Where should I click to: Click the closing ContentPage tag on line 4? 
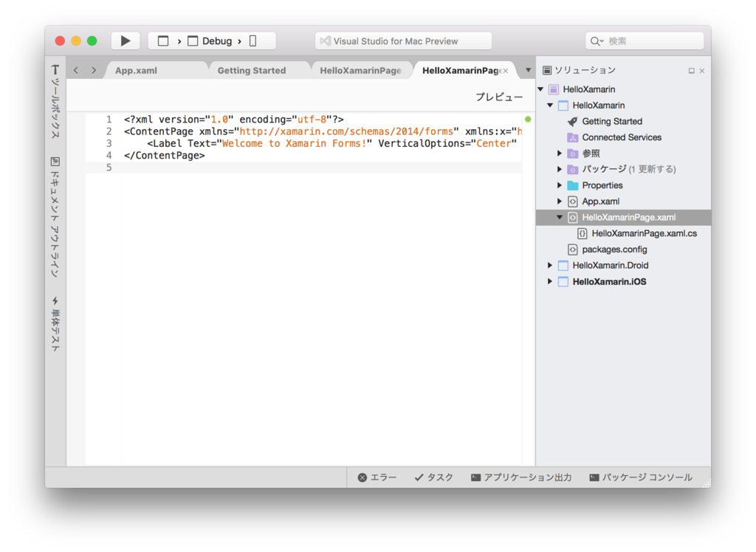[165, 155]
